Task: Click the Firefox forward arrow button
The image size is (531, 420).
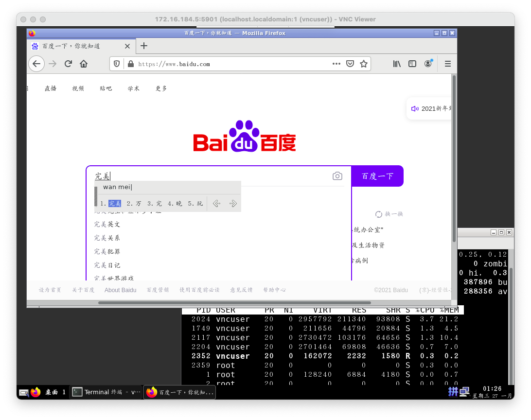Action: coord(53,64)
